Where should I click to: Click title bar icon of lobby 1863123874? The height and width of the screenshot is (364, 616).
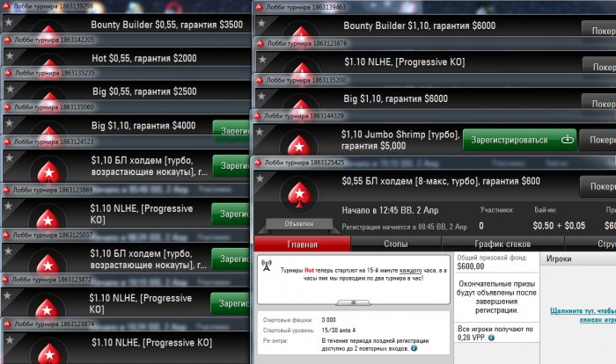click(x=7, y=324)
